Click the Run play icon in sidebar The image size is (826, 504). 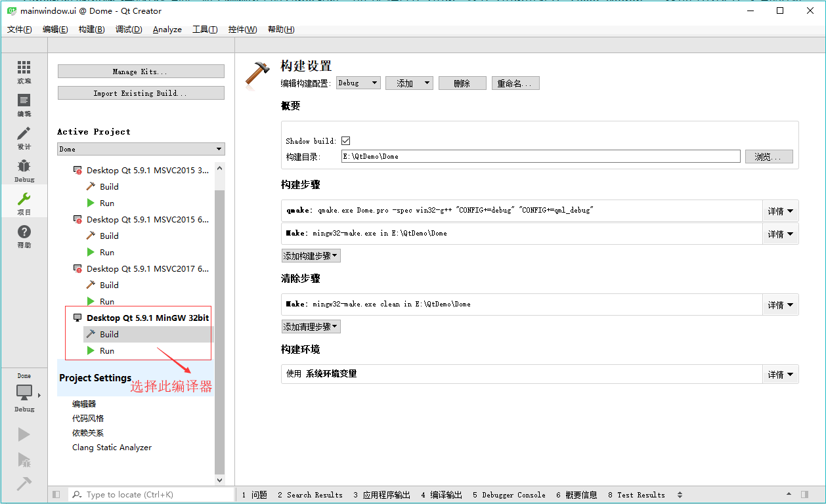pos(24,434)
